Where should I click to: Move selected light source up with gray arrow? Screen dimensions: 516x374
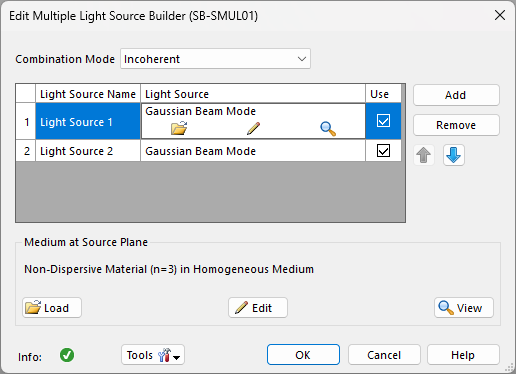424,155
